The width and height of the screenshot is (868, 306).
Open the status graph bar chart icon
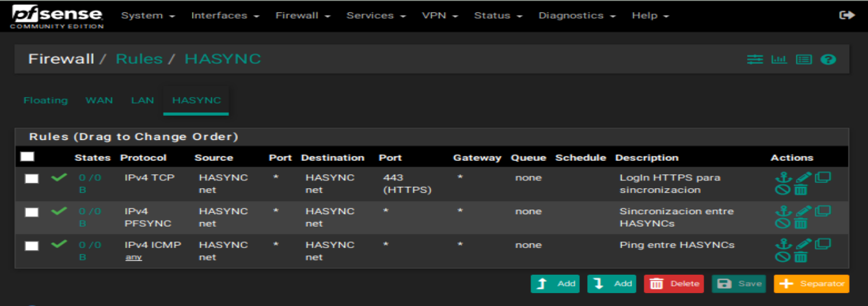point(779,59)
